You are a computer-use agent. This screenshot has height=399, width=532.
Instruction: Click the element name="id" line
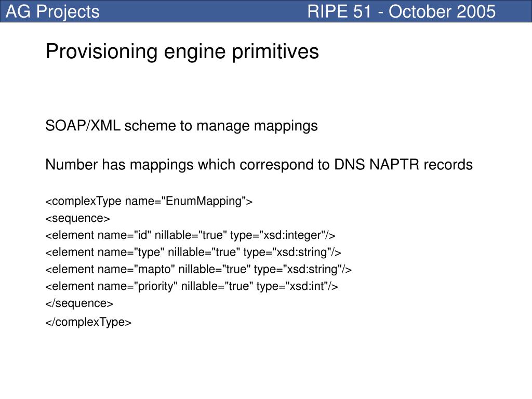click(x=190, y=235)
